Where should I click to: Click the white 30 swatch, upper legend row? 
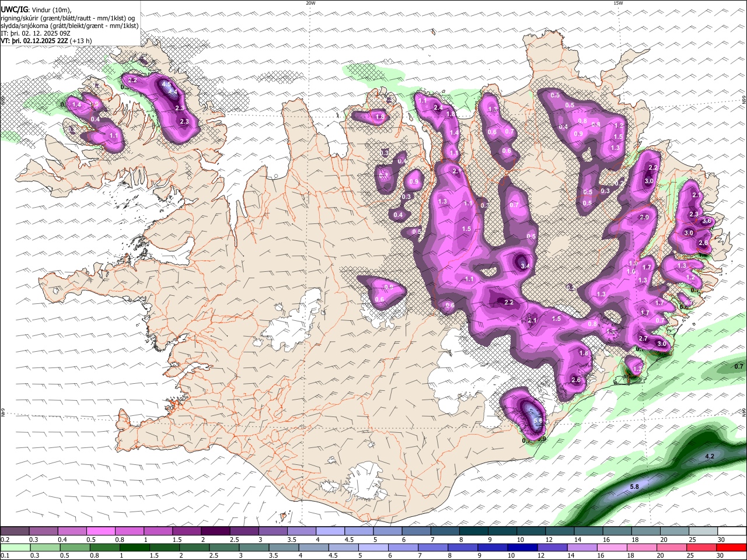click(x=732, y=531)
